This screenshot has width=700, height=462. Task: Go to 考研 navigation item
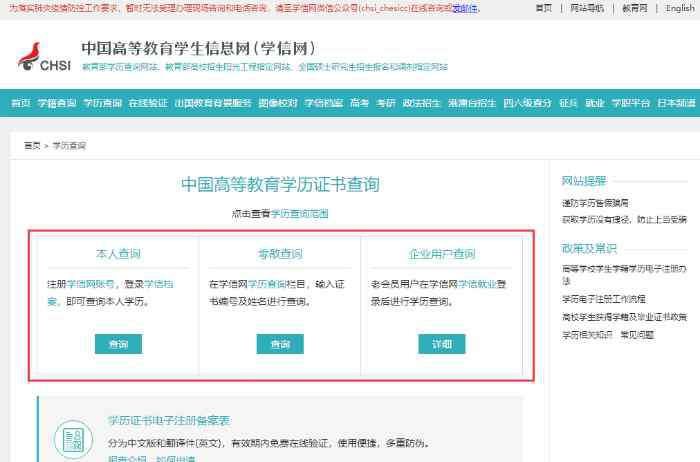click(386, 103)
